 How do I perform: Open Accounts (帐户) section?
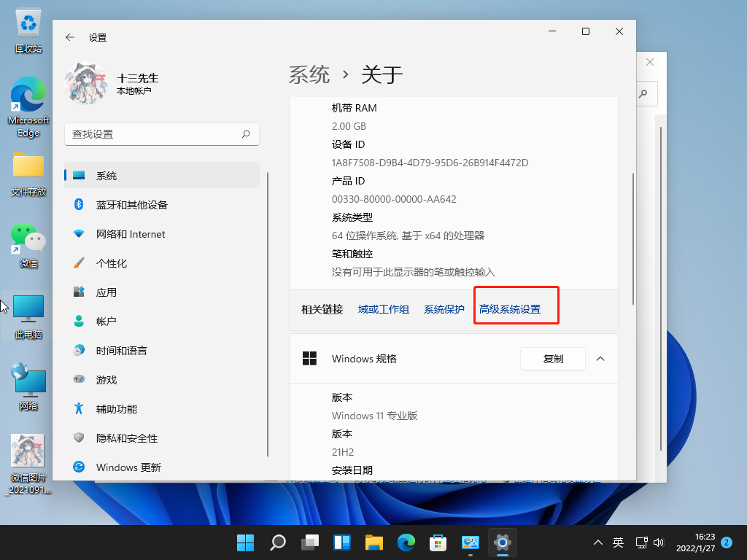(x=106, y=322)
